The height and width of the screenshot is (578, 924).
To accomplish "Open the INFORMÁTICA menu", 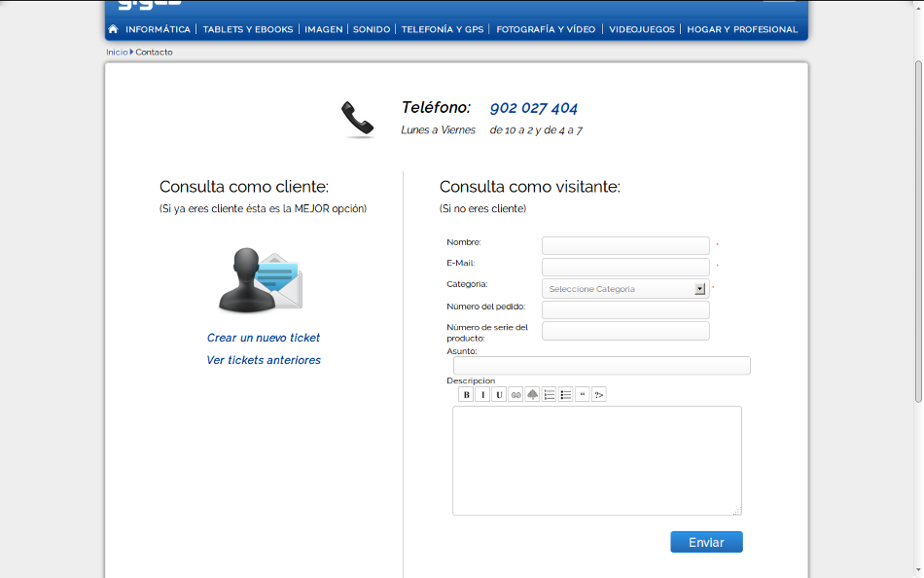I will click(158, 29).
